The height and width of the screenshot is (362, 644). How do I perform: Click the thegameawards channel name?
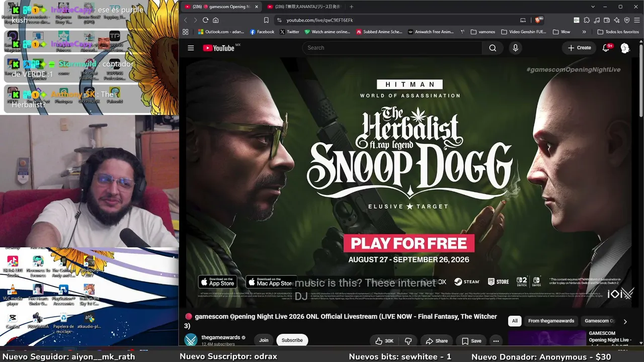pyautogui.click(x=221, y=337)
